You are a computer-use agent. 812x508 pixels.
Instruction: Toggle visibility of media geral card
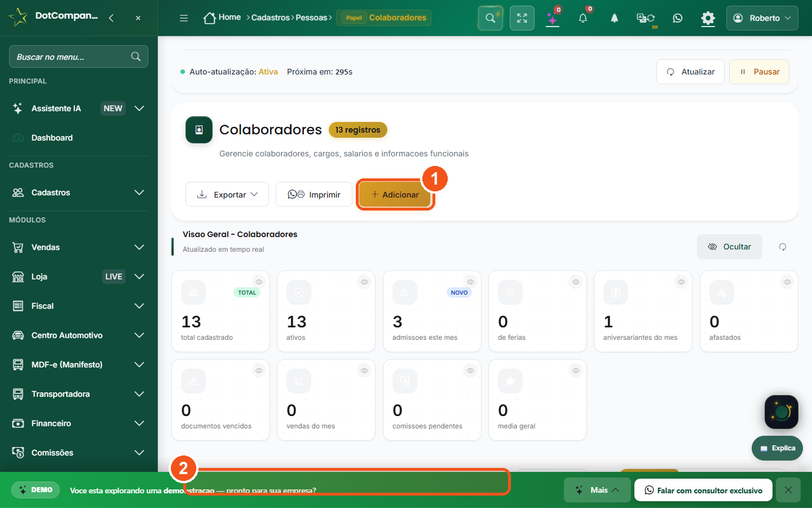click(576, 370)
